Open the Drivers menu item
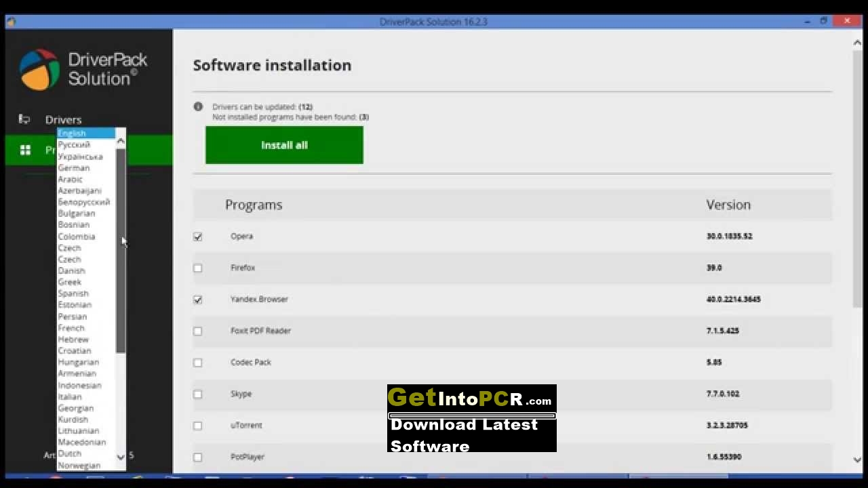 (63, 120)
